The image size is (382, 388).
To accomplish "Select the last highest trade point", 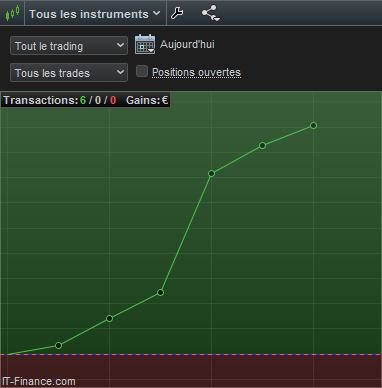I will coord(313,126).
